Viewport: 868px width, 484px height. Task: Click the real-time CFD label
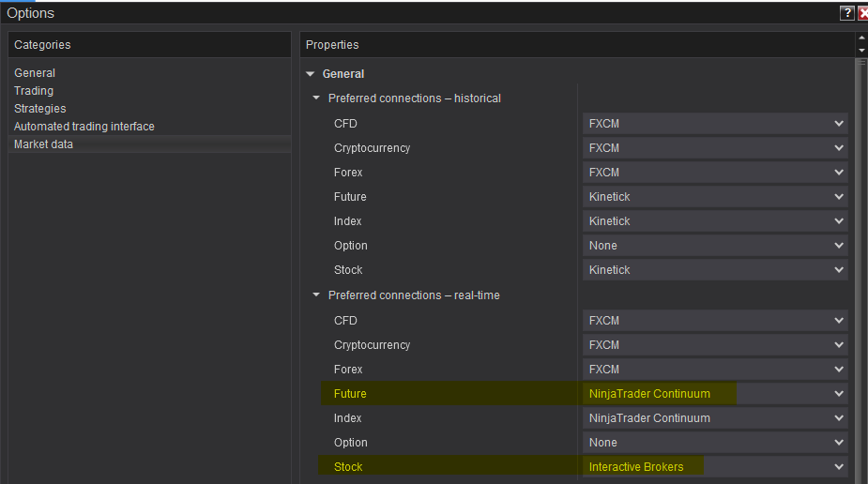(345, 320)
